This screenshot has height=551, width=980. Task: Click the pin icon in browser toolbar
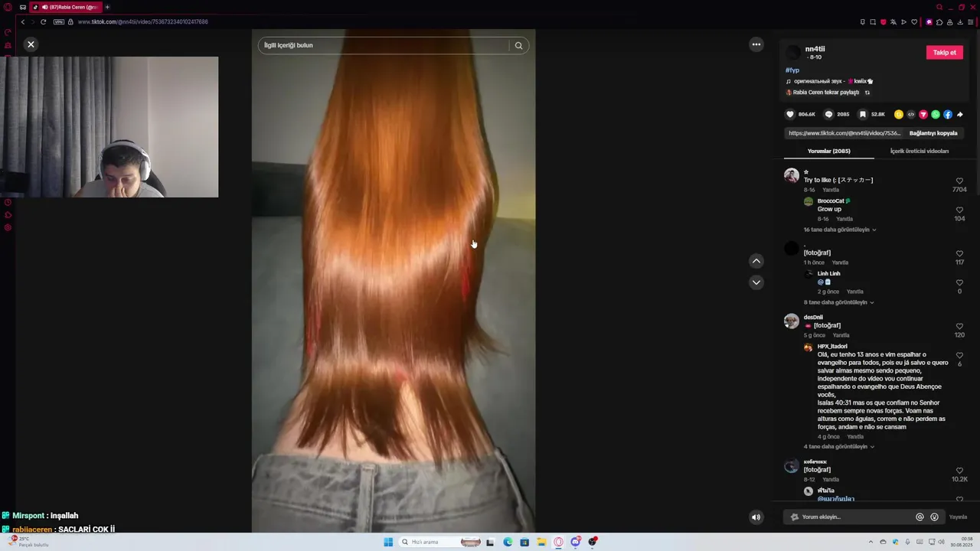(x=863, y=22)
